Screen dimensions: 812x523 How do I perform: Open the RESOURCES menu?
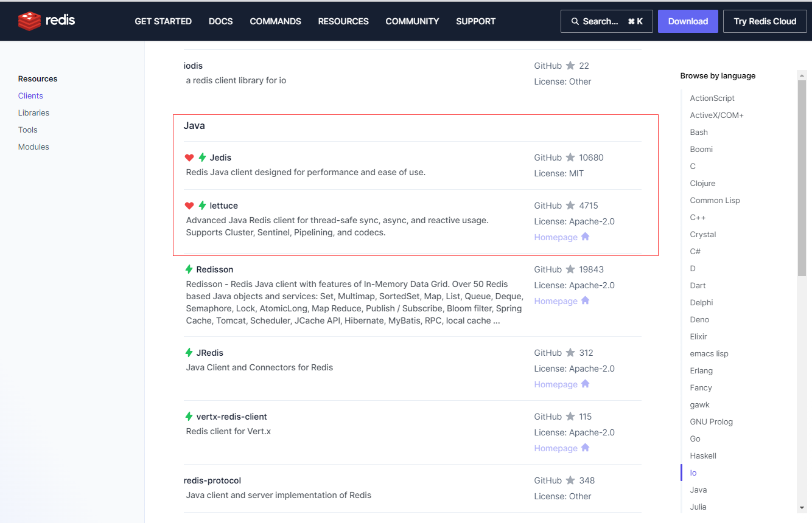343,21
